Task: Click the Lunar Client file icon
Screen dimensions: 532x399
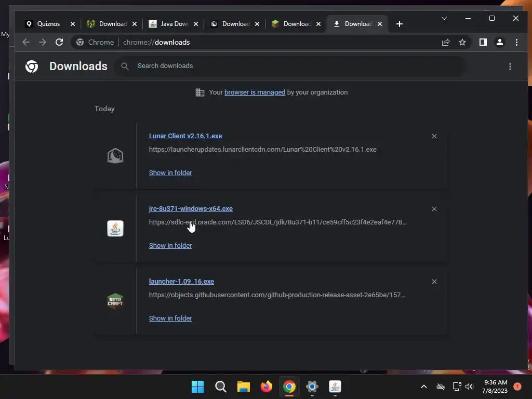Action: pyautogui.click(x=115, y=156)
